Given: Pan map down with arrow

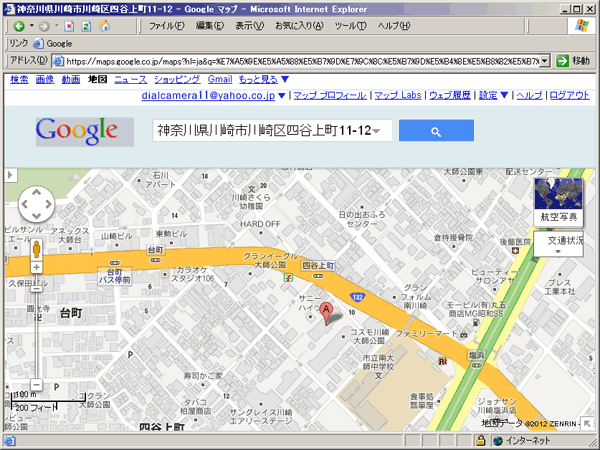Looking at the screenshot, I should (x=36, y=216).
